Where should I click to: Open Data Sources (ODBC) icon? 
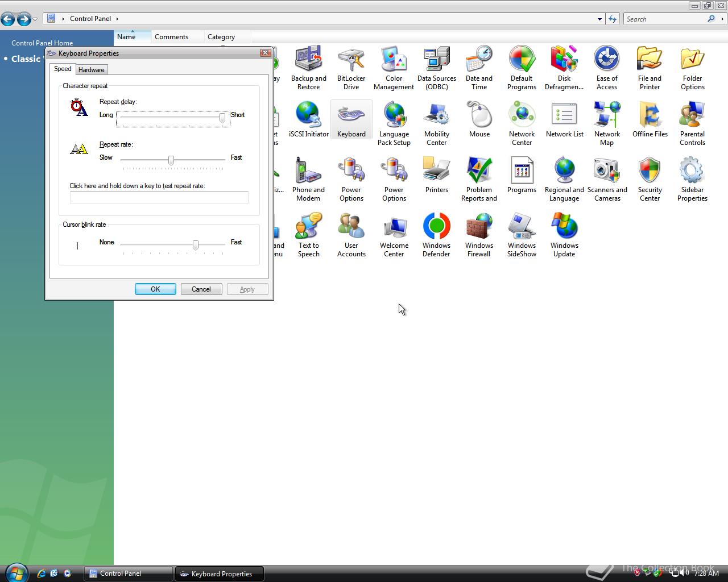(x=436, y=68)
